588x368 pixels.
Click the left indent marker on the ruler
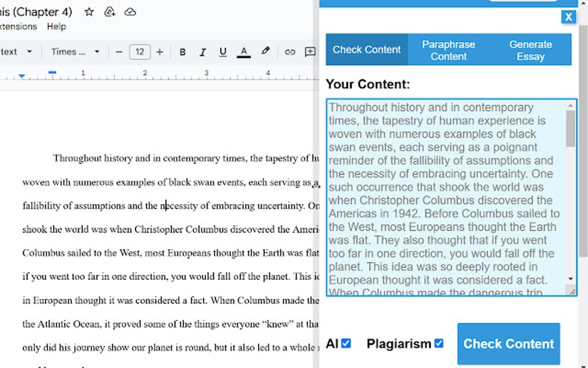pyautogui.click(x=22, y=76)
